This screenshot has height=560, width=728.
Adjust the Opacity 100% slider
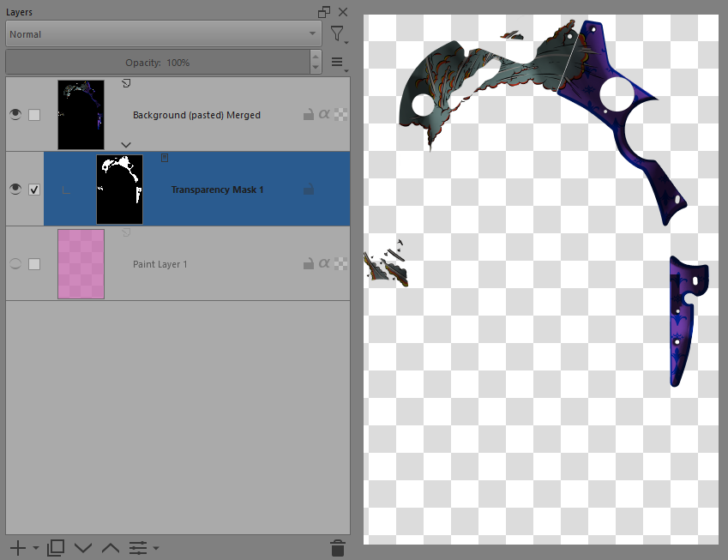(158, 63)
